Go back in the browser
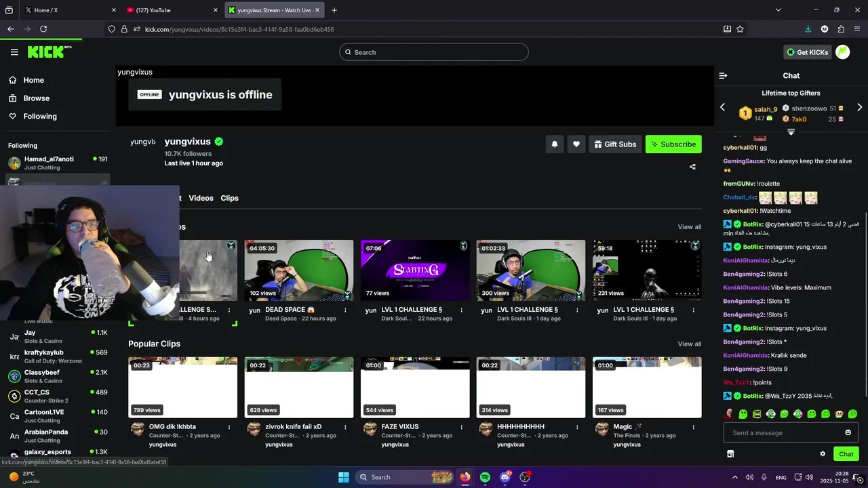 click(11, 29)
